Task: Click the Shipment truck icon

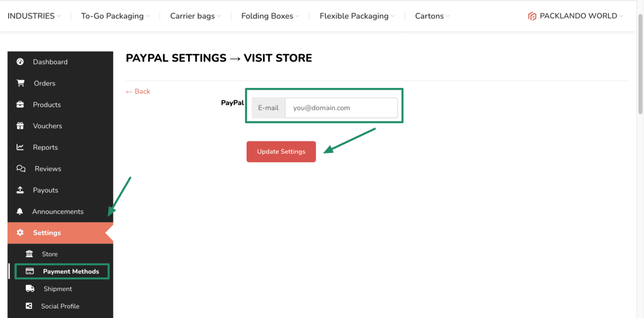Action: [x=30, y=289]
